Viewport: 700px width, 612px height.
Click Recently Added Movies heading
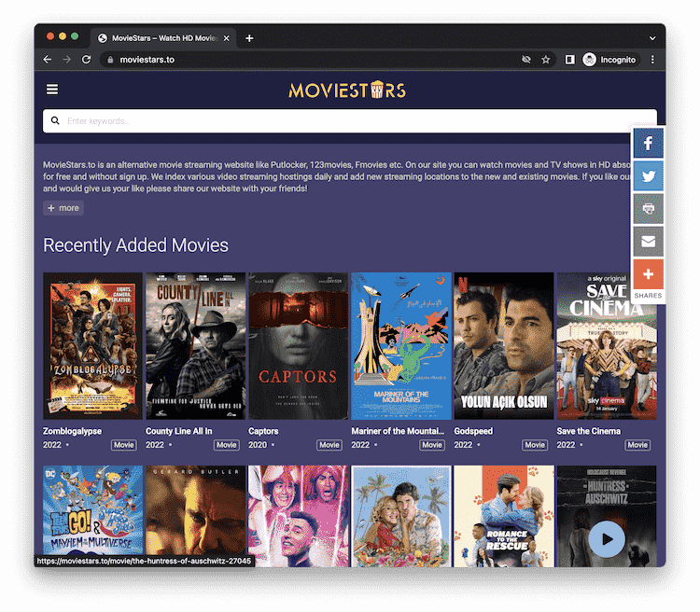click(x=135, y=245)
